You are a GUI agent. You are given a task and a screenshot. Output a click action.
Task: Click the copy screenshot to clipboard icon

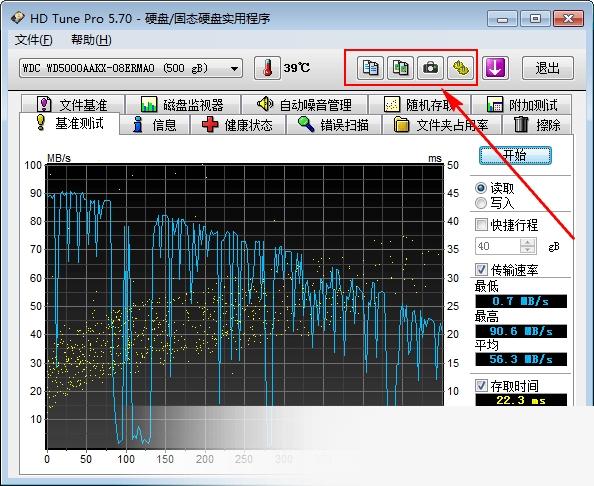400,68
